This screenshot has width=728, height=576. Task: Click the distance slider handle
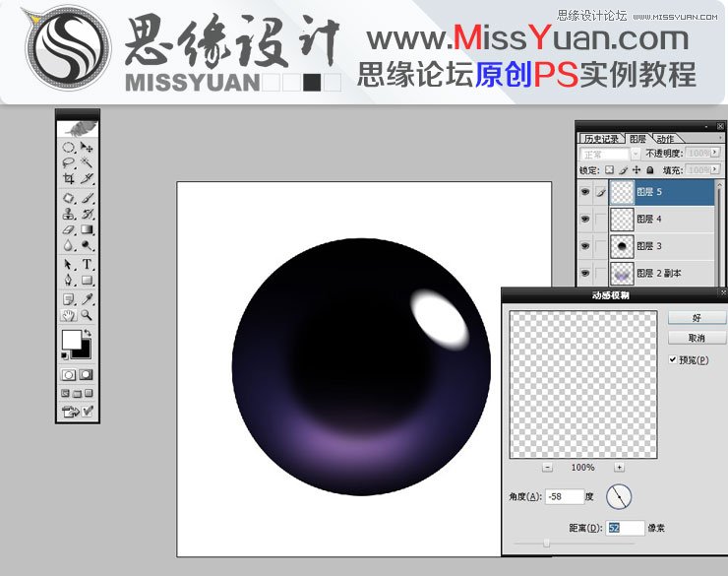tap(546, 543)
